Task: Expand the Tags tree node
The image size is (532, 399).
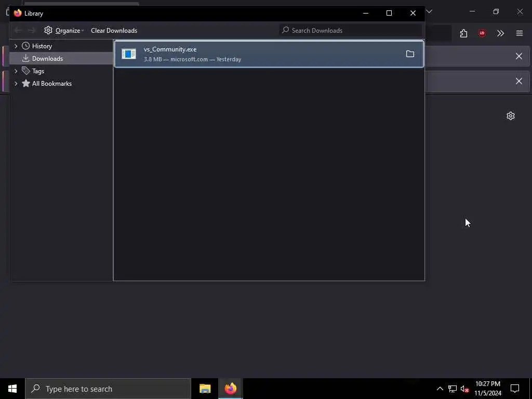Action: click(16, 71)
